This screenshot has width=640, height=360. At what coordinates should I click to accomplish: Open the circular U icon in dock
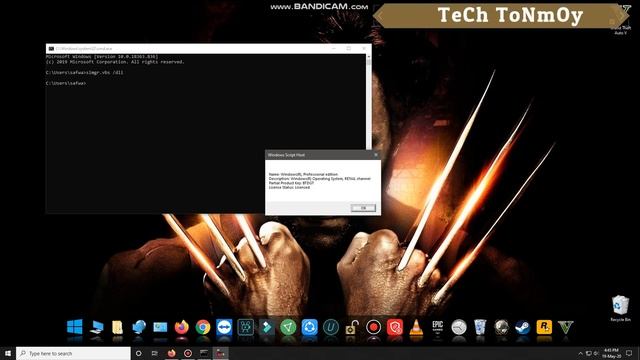point(331,327)
